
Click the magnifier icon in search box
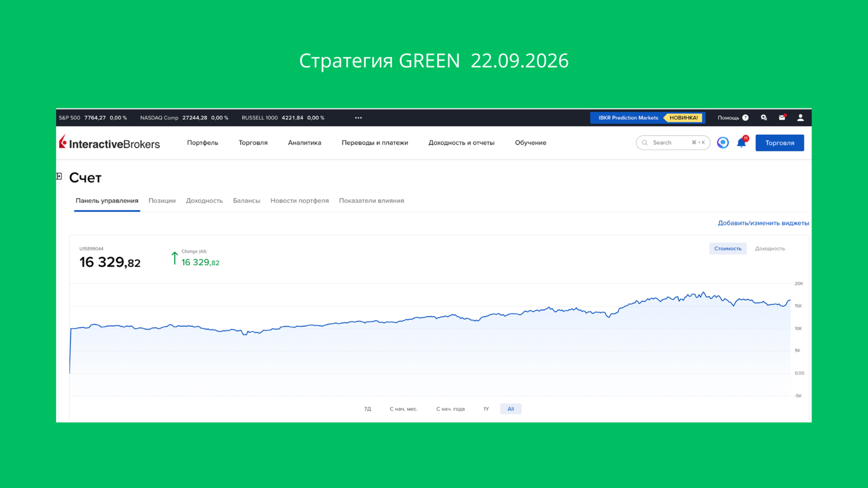click(645, 143)
